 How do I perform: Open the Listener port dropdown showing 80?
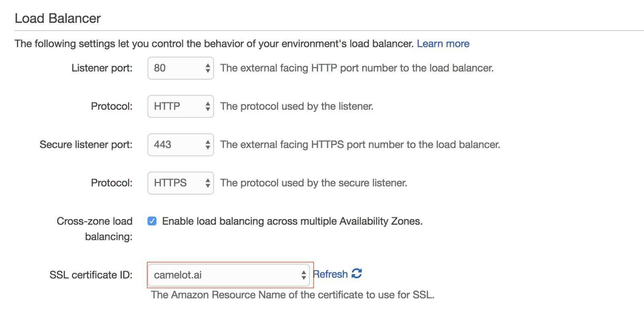point(180,68)
